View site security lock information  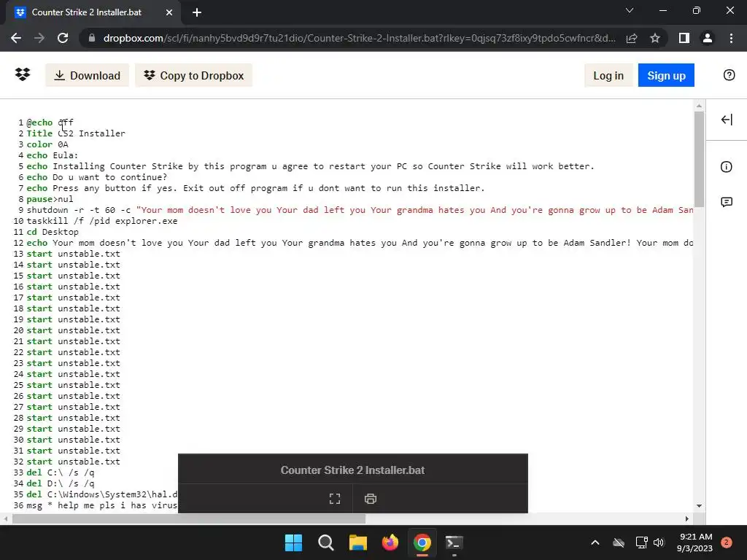pyautogui.click(x=92, y=38)
